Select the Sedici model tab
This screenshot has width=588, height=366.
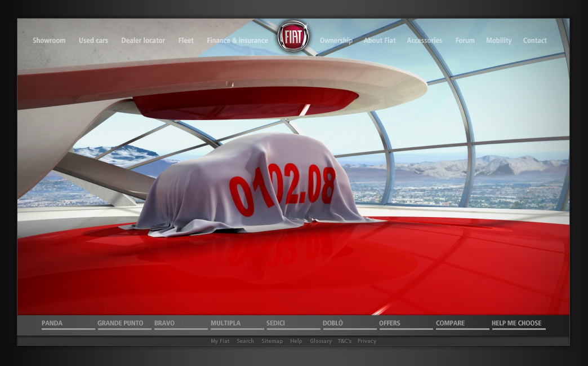(x=293, y=325)
